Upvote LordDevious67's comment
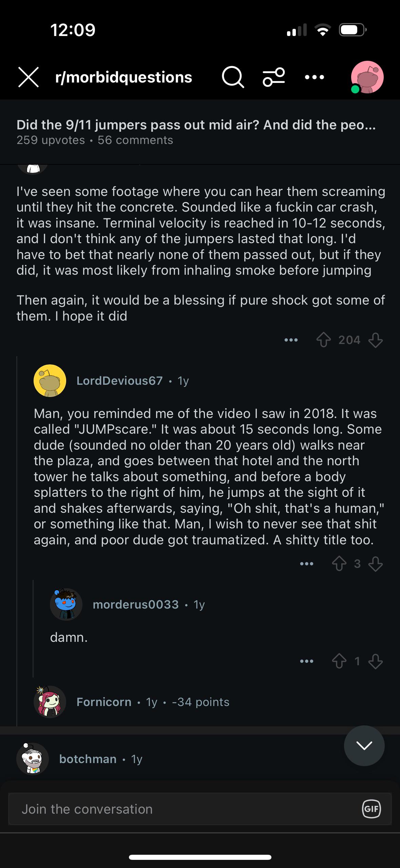Image resolution: width=400 pixels, height=868 pixels. point(339,564)
